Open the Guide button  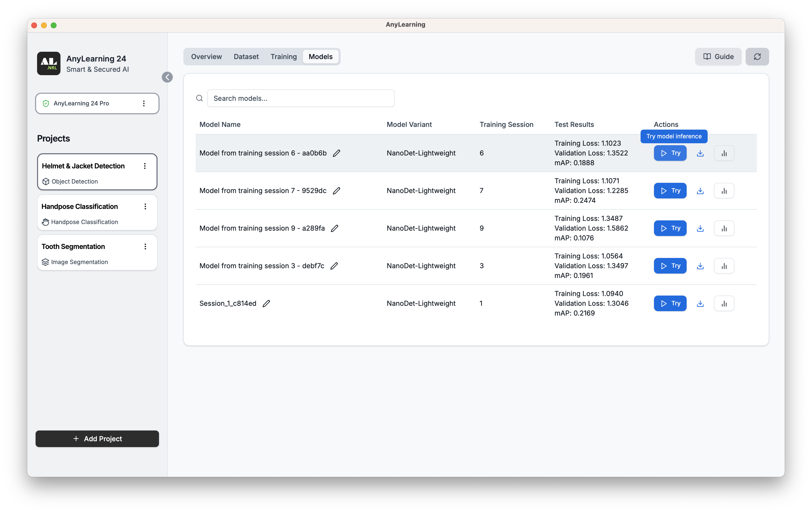[x=718, y=57]
